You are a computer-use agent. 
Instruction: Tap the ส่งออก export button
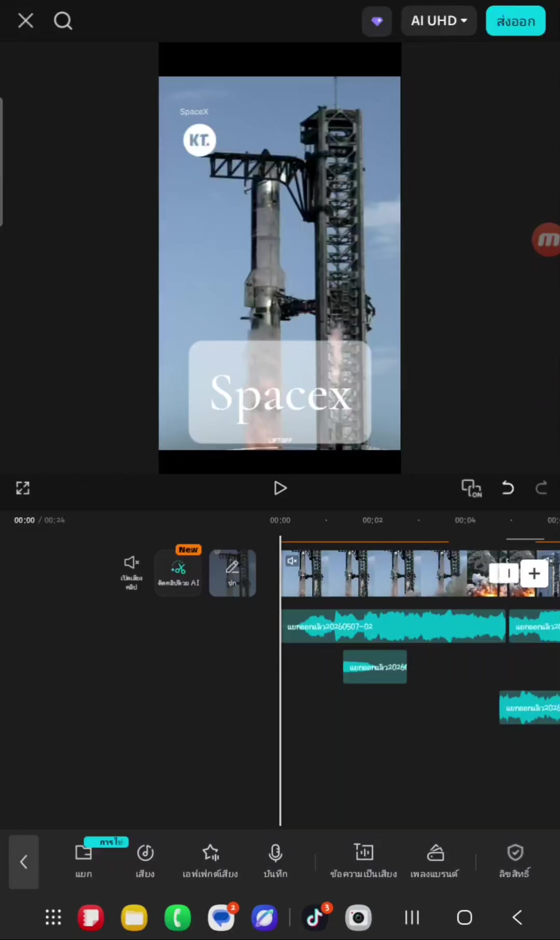coord(515,21)
